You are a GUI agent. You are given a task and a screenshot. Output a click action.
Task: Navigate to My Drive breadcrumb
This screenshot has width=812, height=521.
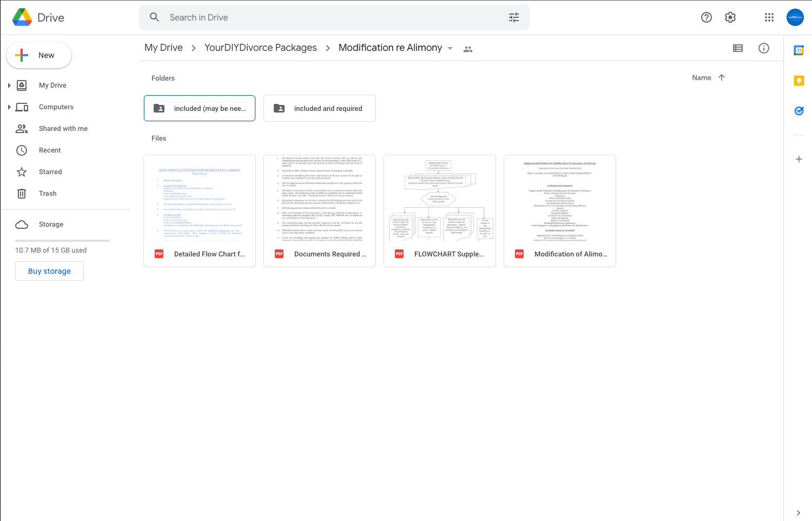click(x=163, y=48)
